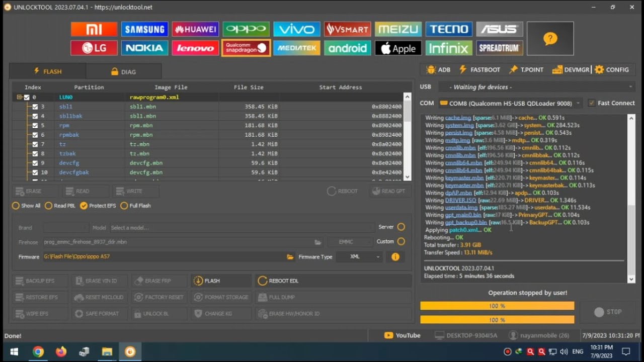644x362 pixels.
Task: Open the DEVMGR device manager
Action: (x=571, y=70)
